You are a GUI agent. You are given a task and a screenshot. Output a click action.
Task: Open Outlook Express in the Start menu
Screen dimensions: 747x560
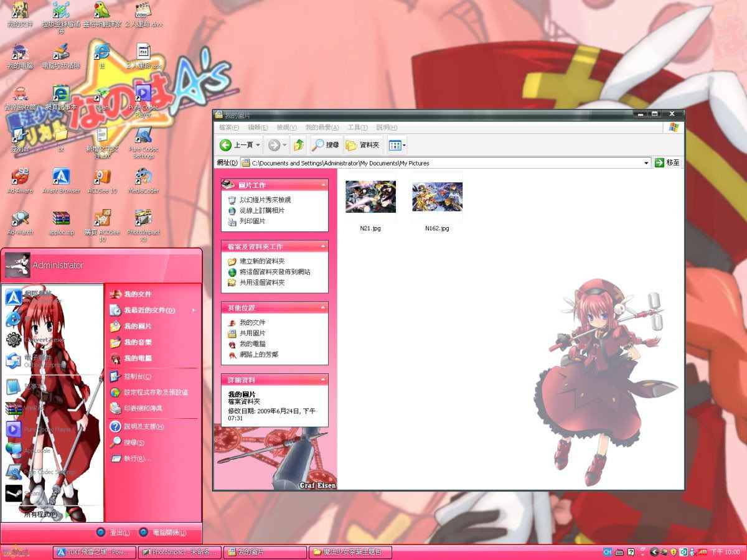pyautogui.click(x=52, y=361)
